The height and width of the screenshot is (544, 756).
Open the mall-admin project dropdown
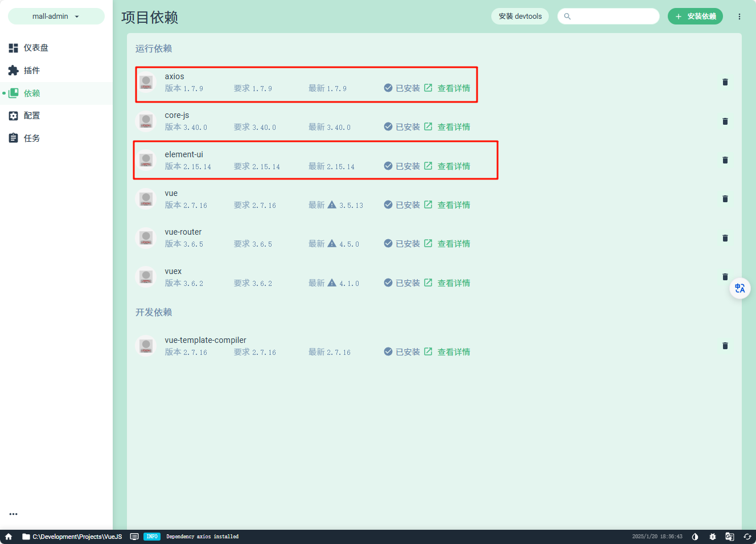[x=56, y=16]
